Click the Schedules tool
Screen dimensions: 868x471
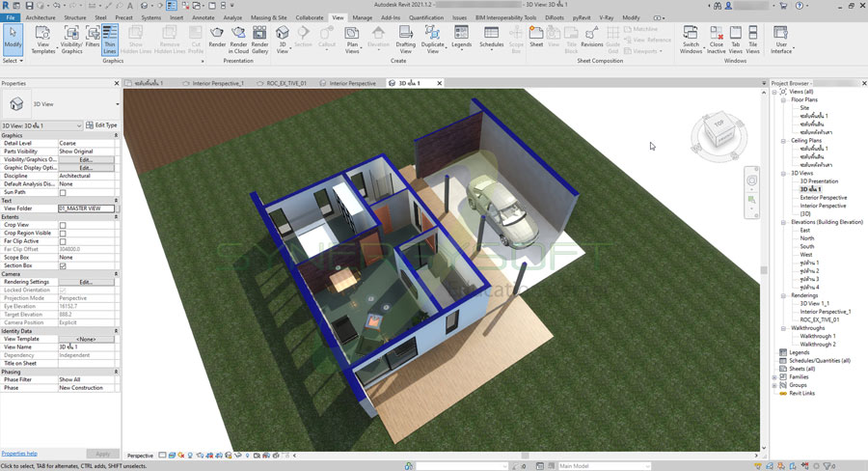[492, 39]
